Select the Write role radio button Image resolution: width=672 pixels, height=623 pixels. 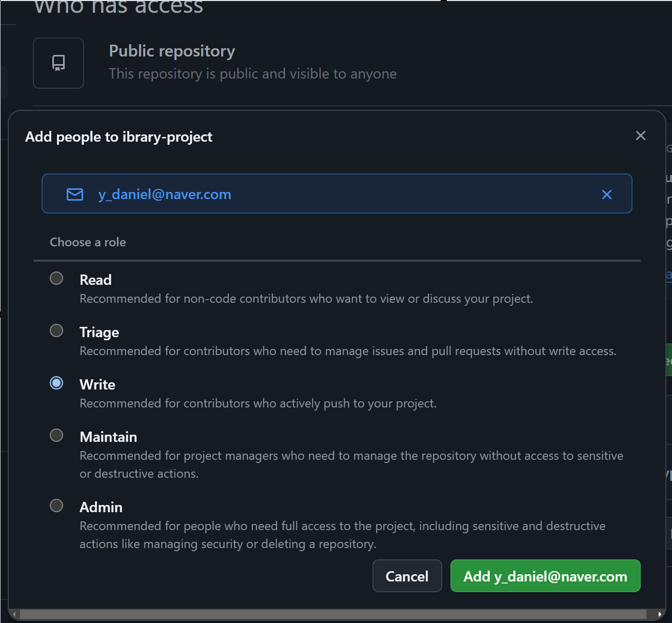pyautogui.click(x=56, y=383)
